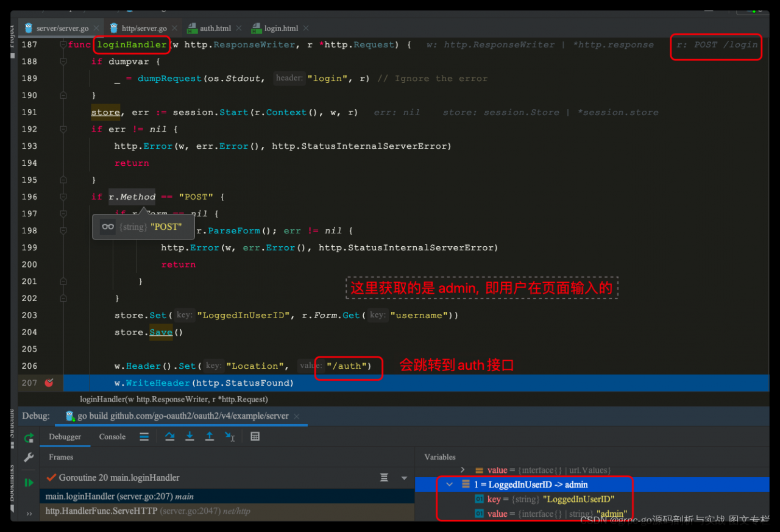Click HTML file icon on auth.html tab
The height and width of the screenshot is (532, 780).
tap(193, 28)
